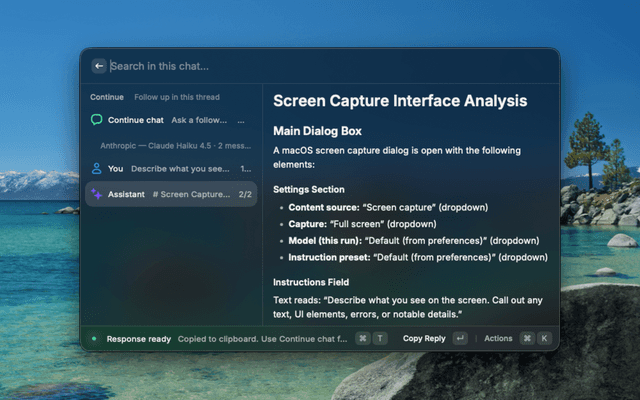Select the Continue chat row
Image resolution: width=640 pixels, height=400 pixels.
point(171,120)
